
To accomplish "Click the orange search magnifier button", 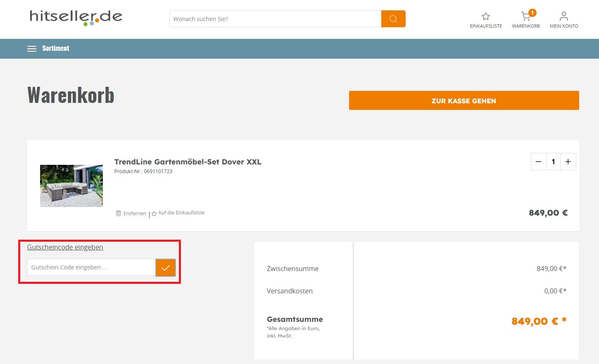I will coord(393,19).
